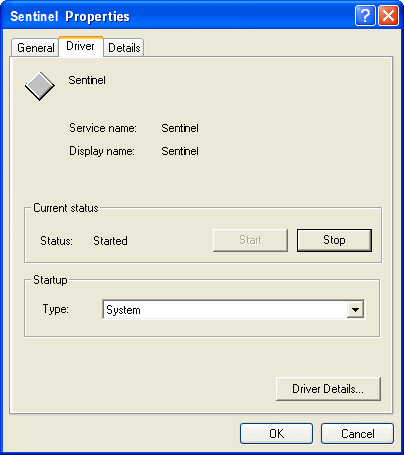This screenshot has width=404, height=455.
Task: Expand the Startup Type dropdown arrow
Action: 355,310
